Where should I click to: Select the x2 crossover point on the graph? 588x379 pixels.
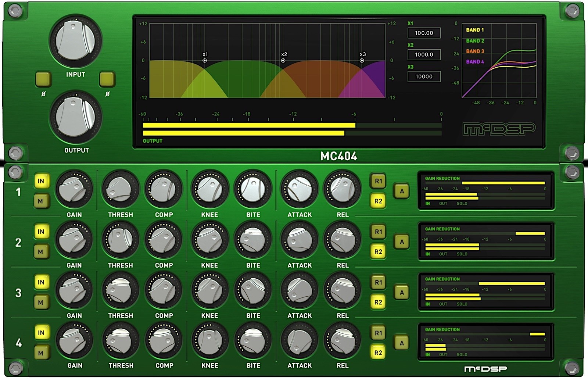[x=283, y=60]
